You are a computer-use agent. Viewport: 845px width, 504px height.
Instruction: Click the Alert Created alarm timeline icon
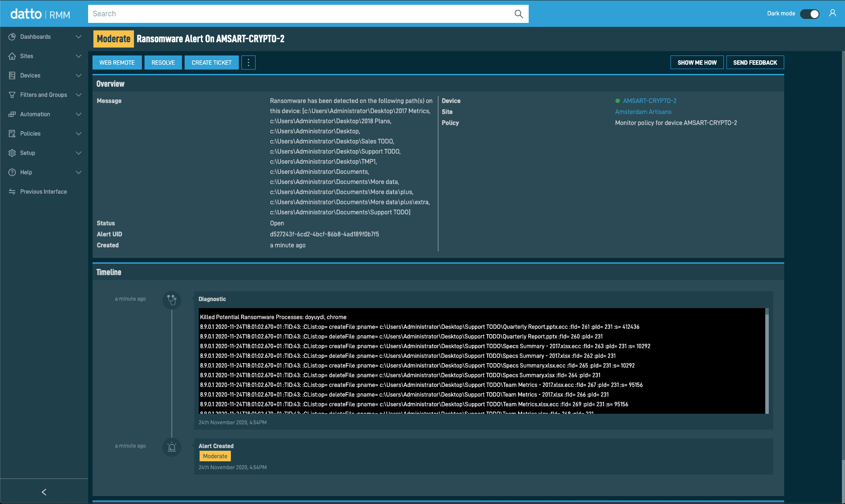172,447
